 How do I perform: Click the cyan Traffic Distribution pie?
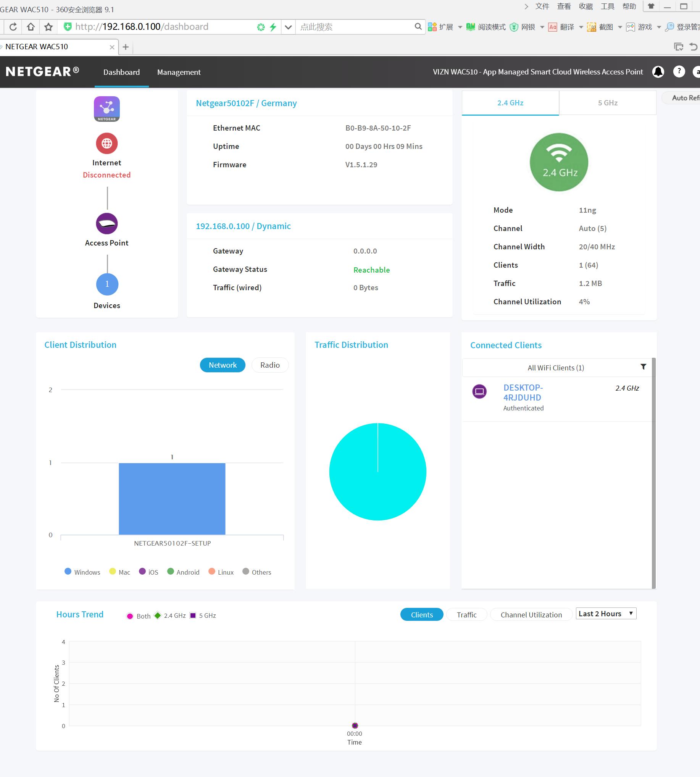point(378,472)
